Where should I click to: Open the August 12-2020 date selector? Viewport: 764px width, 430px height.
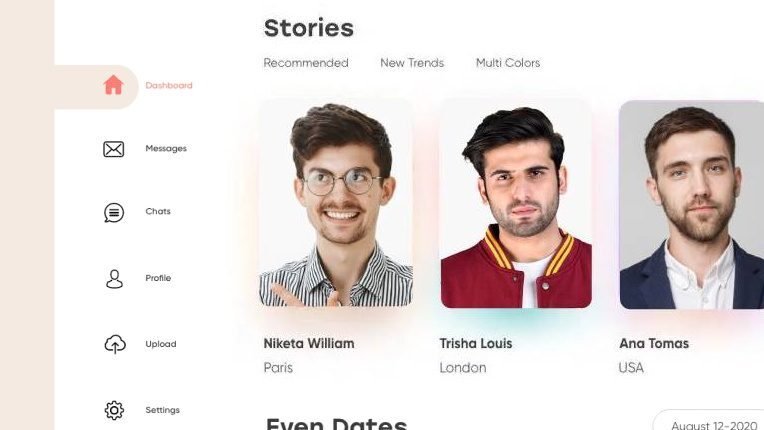(709, 420)
